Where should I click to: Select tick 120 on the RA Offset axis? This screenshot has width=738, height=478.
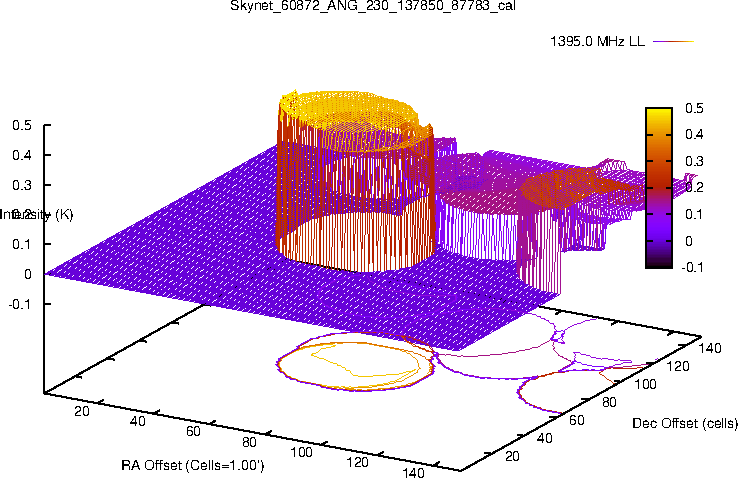tap(357, 462)
